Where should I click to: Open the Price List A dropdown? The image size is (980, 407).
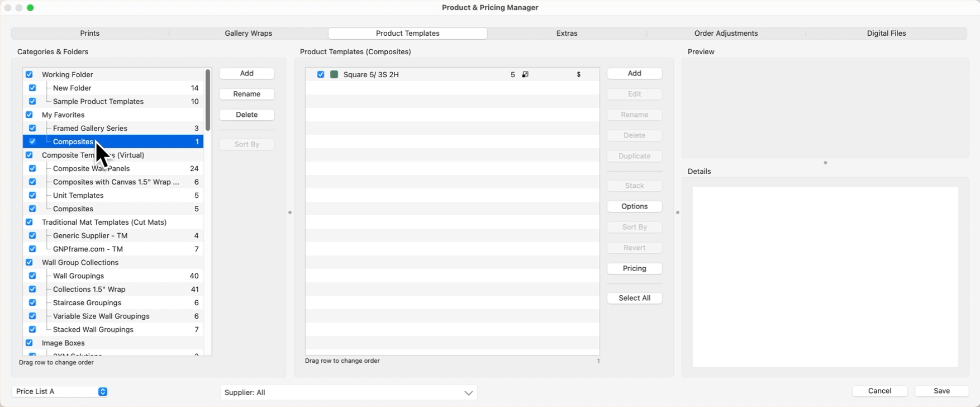point(59,391)
